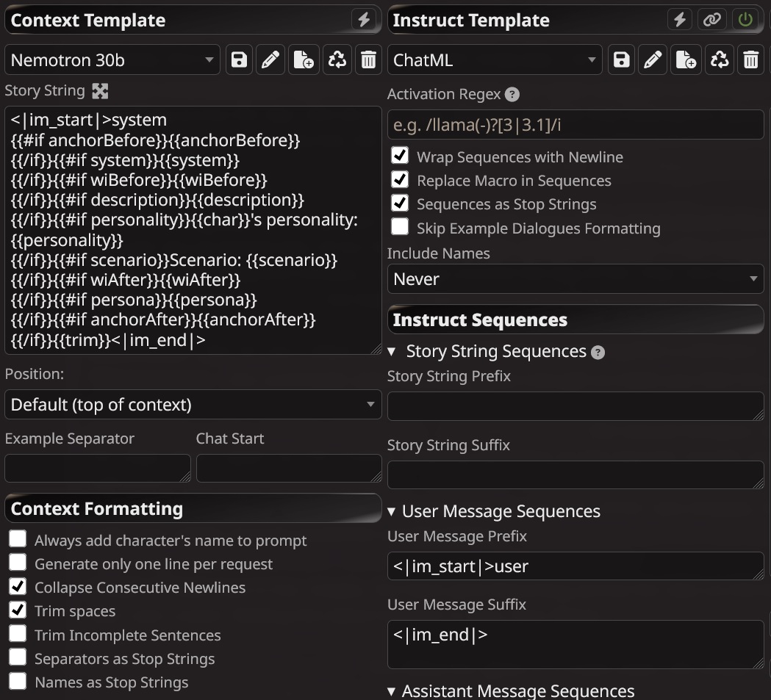
Task: Toggle instruct mode power button
Action: pyautogui.click(x=746, y=20)
